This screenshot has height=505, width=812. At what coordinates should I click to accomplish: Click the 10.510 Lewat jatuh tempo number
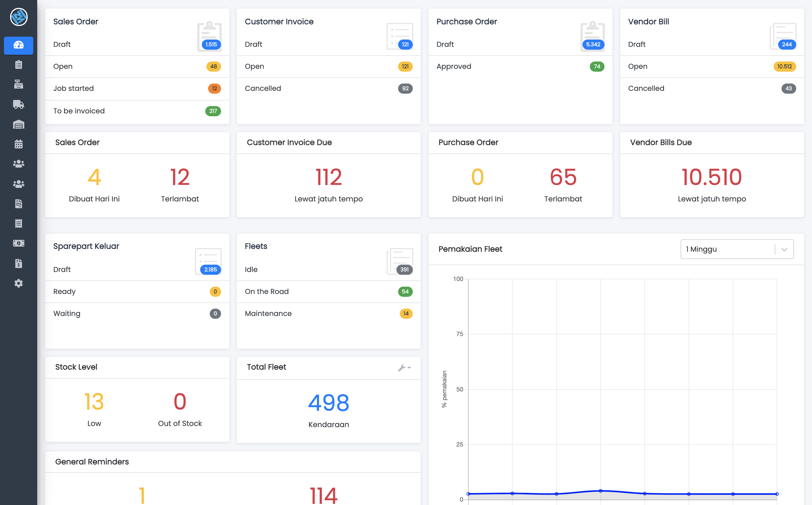(711, 177)
